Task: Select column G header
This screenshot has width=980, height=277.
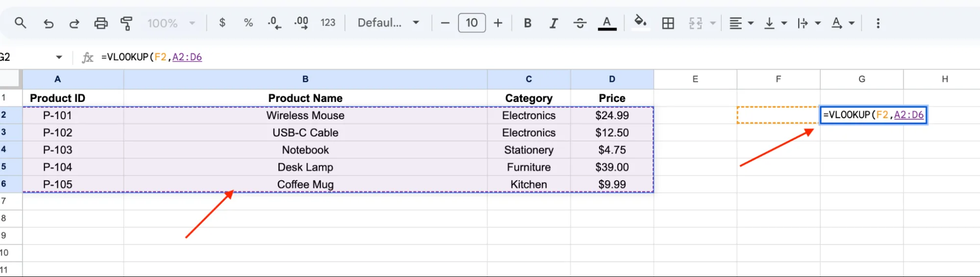Action: pyautogui.click(x=862, y=79)
